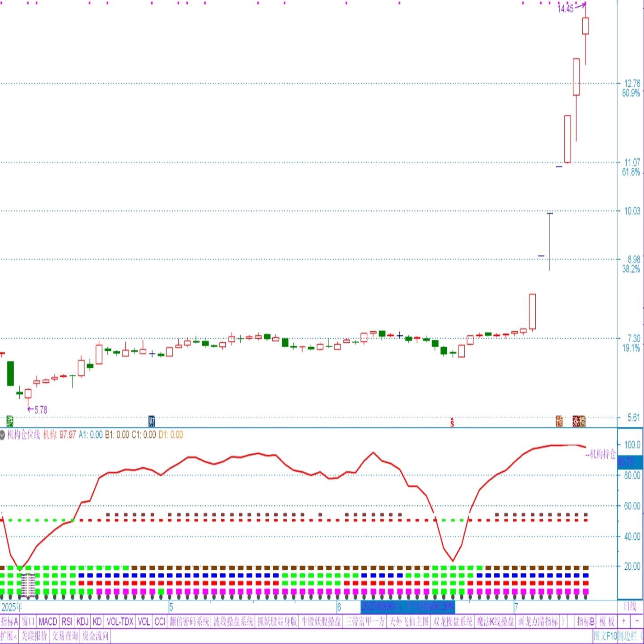Click the red $ dividend marker
Screen dimensions: 644x644
(452, 422)
